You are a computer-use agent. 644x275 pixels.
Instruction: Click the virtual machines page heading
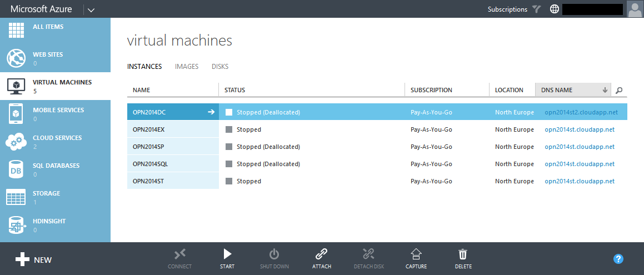tap(179, 41)
